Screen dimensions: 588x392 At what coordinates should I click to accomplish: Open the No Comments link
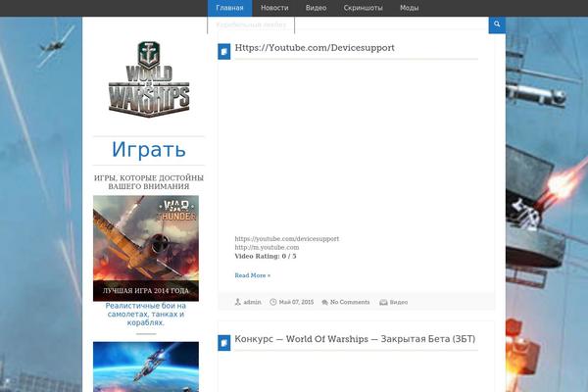(x=350, y=302)
